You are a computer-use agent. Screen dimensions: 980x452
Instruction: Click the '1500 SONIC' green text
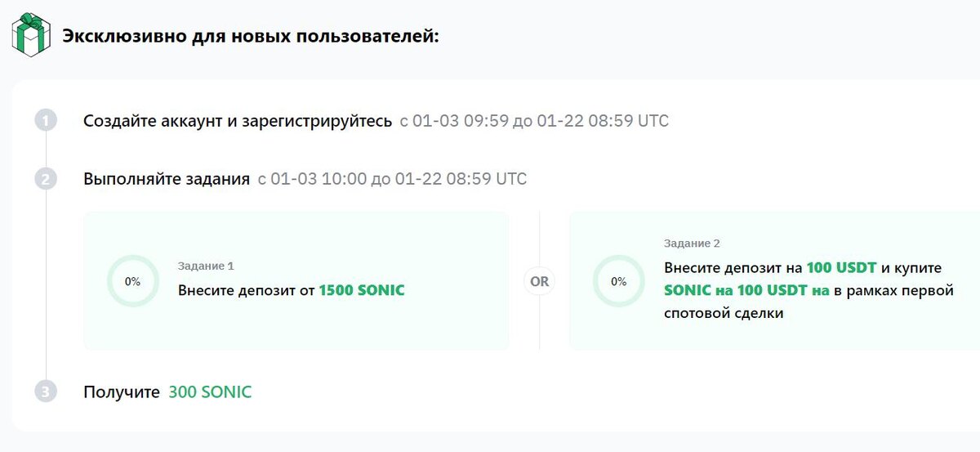click(x=362, y=290)
